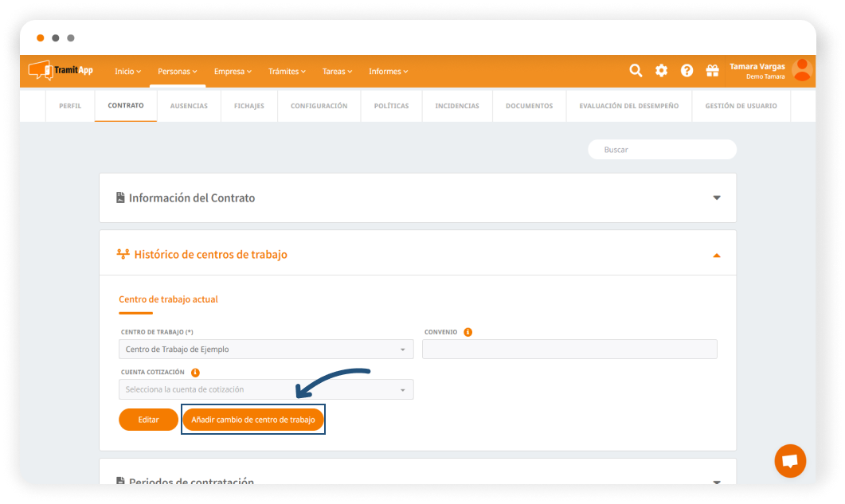Switch to the Documentos tab

click(529, 106)
